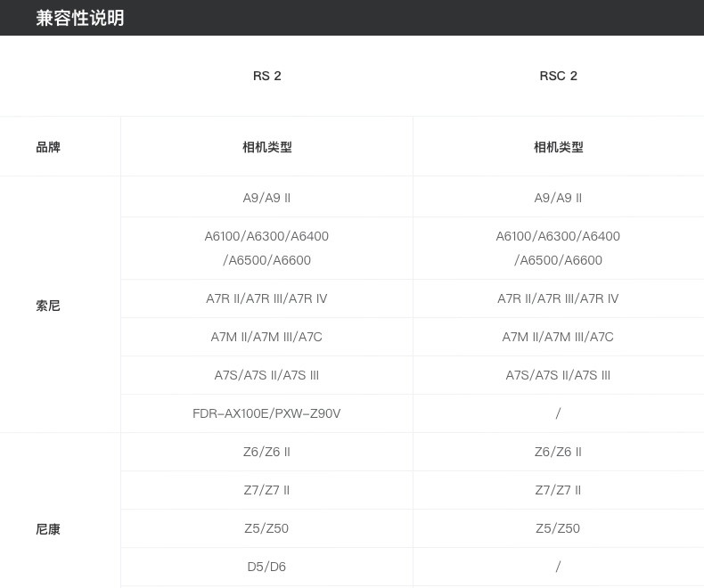
Task: Select A7S/A7S II/A7S III in RSC 2 column
Action: tap(558, 375)
